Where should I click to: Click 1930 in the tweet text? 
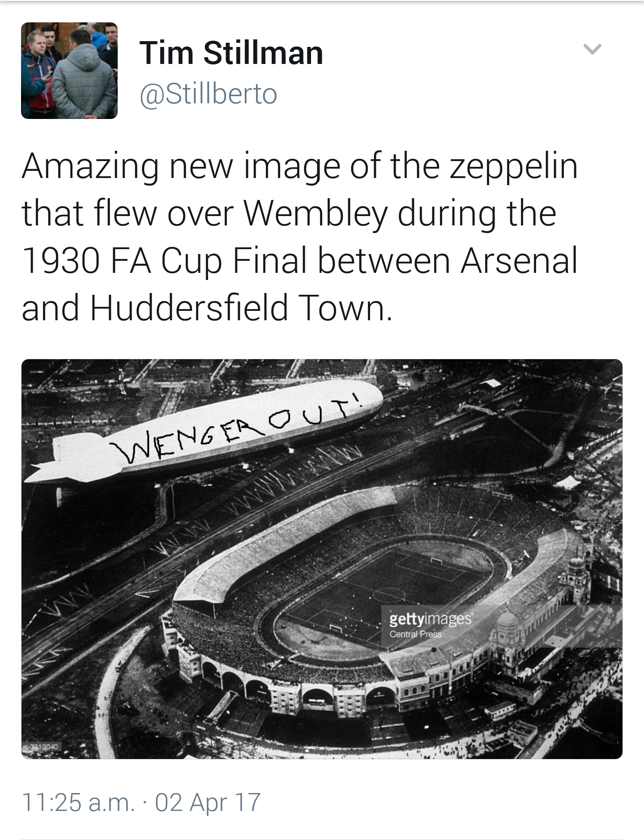[61, 261]
